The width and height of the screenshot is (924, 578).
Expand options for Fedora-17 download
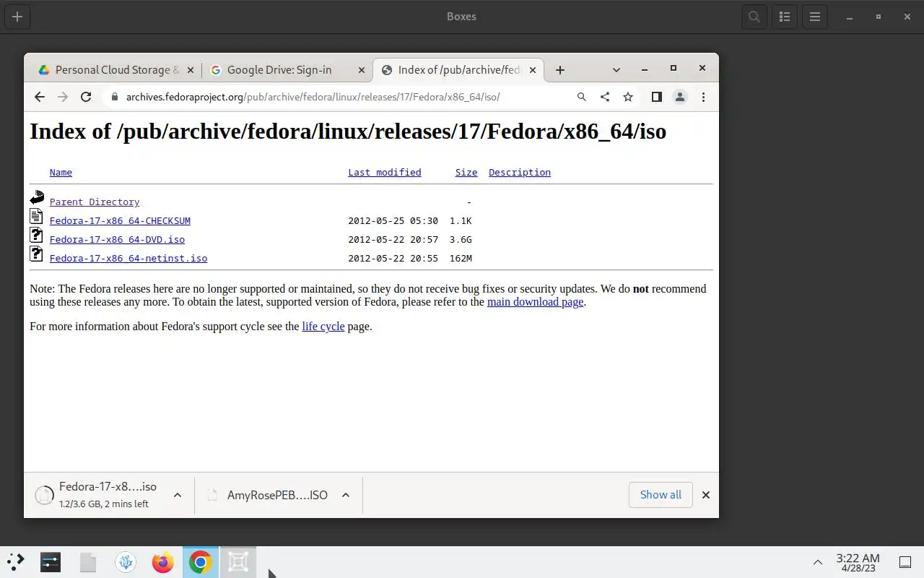178,495
